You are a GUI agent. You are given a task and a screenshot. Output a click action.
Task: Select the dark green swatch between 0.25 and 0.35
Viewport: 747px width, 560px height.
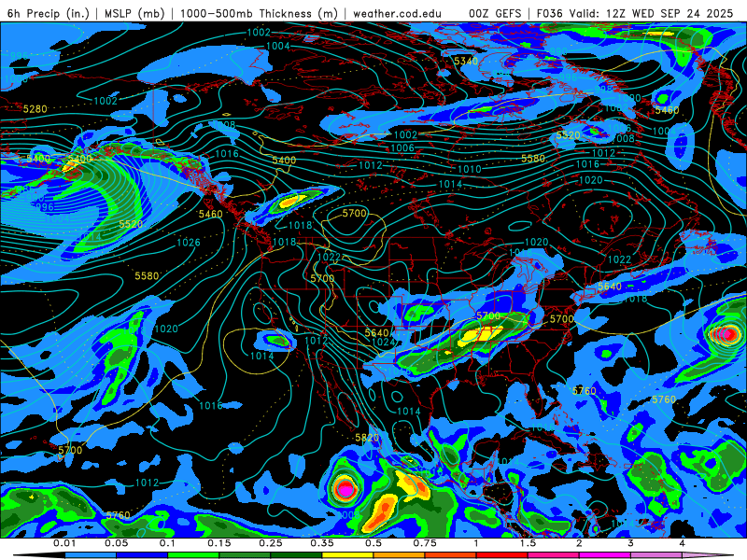[296, 555]
